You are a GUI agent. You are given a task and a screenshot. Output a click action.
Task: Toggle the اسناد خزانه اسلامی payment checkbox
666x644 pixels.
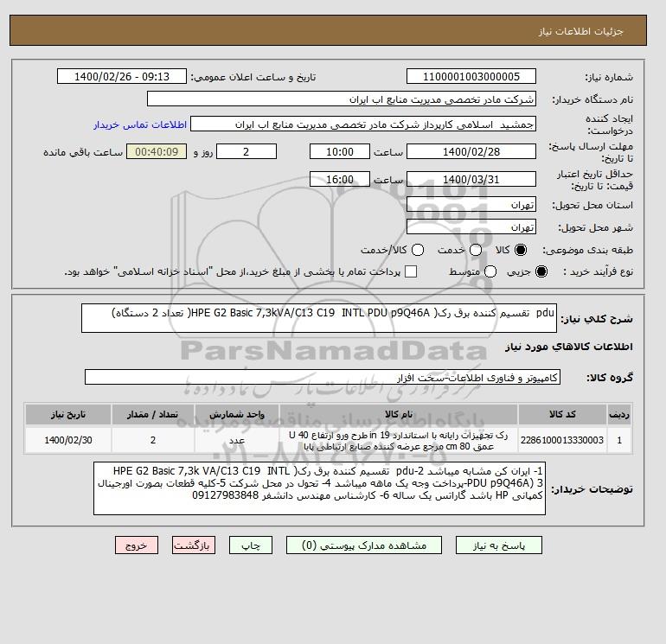[411, 271]
